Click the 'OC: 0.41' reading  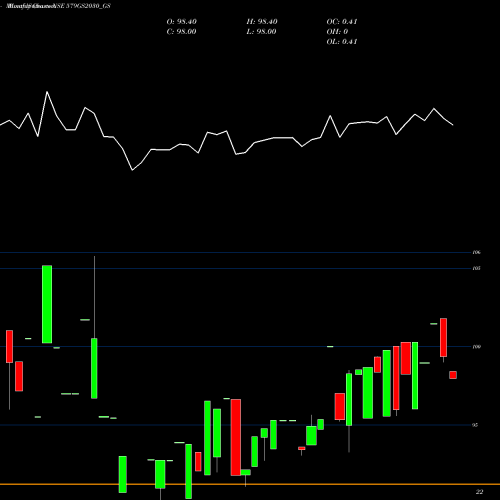[342, 22]
